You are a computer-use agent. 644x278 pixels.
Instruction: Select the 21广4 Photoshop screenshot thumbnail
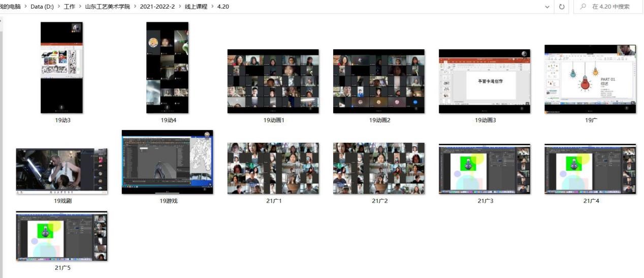[590, 169]
